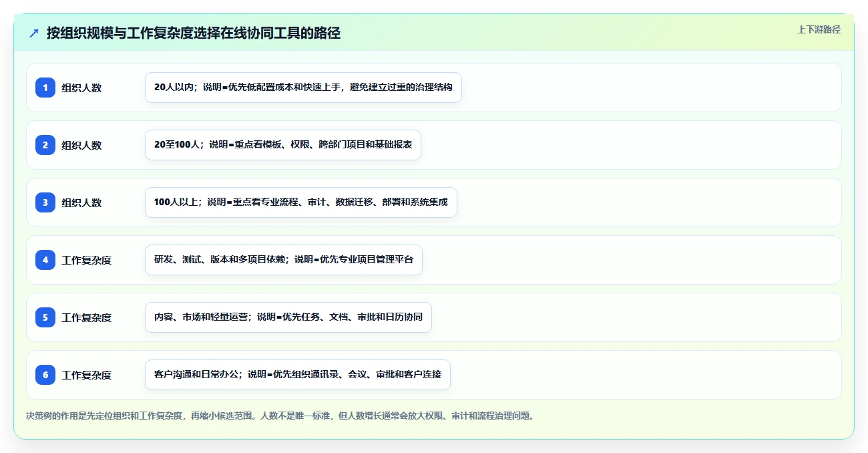Select step number badge 1
Image resolution: width=868 pixels, height=453 pixels.
(x=45, y=87)
